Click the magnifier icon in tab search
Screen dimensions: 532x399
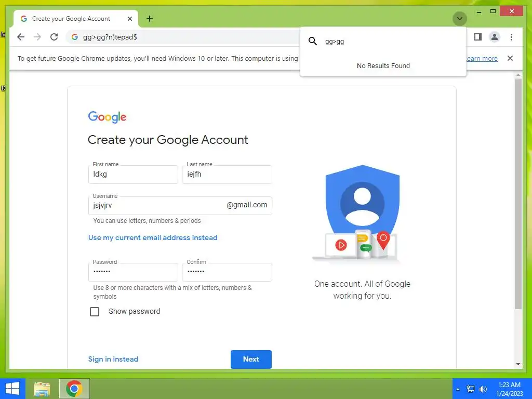click(x=312, y=42)
